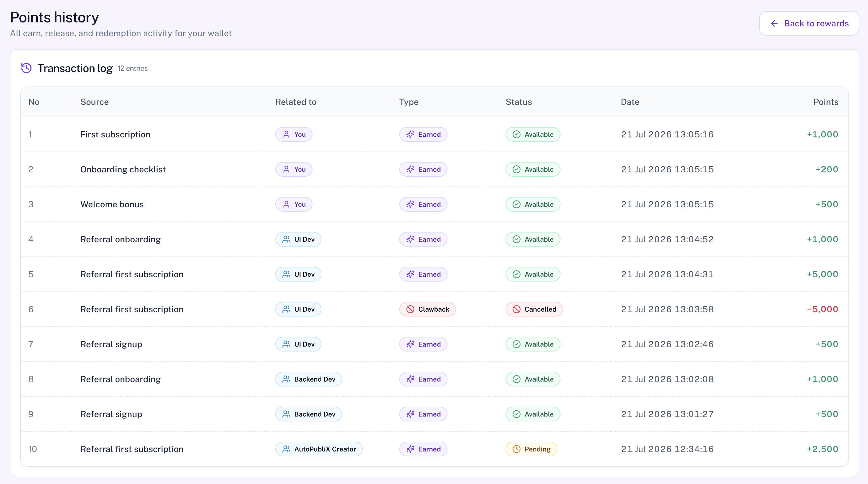This screenshot has height=484, width=868.
Task: Click the date "21 Jul 2026 13:02:08"
Action: pos(667,379)
